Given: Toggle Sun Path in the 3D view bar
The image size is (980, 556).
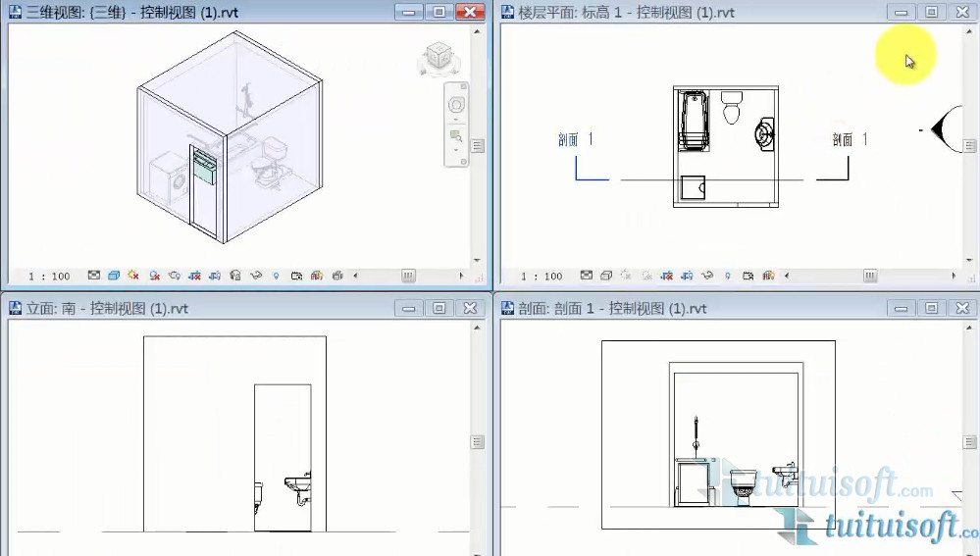Looking at the screenshot, I should tap(133, 275).
